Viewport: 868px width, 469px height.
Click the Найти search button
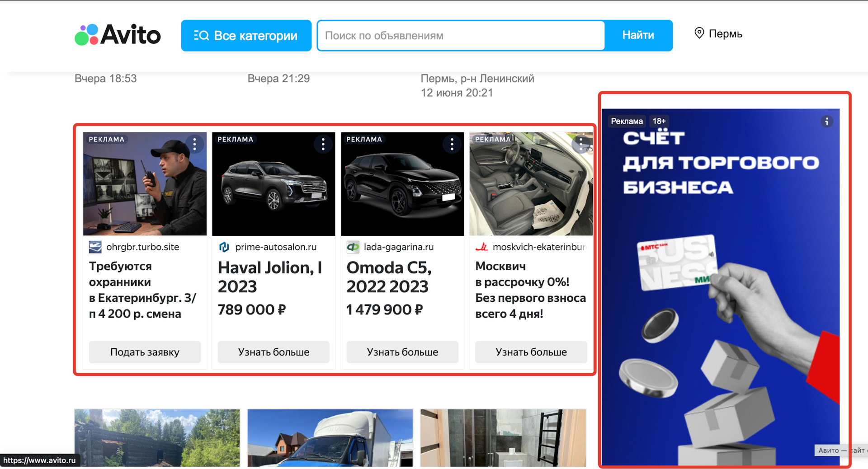(638, 35)
